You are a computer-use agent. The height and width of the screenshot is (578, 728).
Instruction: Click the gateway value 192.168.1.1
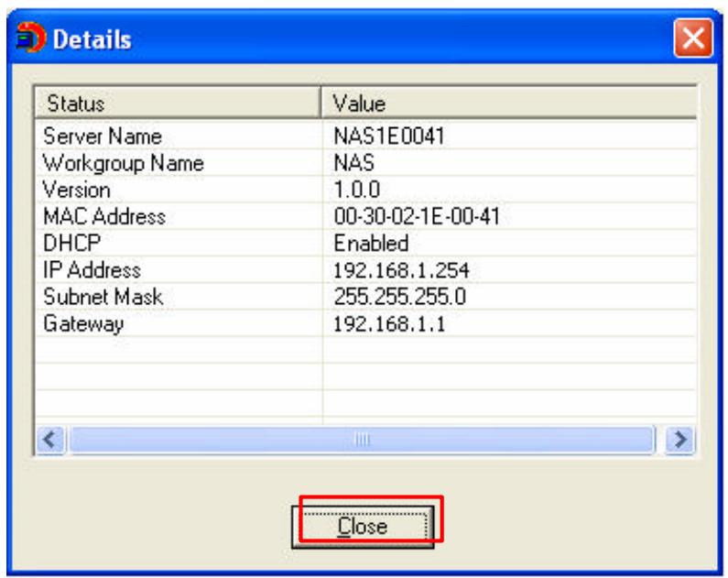coord(389,324)
